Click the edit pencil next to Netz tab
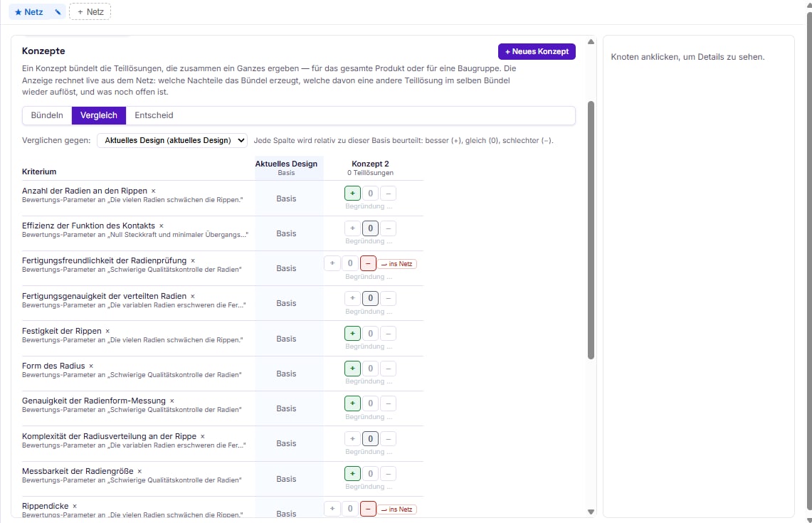 (x=58, y=12)
